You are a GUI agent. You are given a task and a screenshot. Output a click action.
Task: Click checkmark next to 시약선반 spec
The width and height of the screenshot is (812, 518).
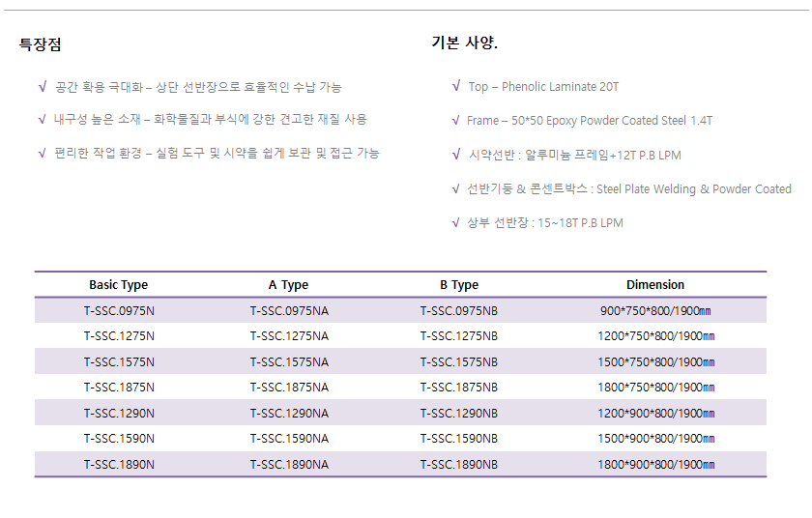tap(456, 155)
